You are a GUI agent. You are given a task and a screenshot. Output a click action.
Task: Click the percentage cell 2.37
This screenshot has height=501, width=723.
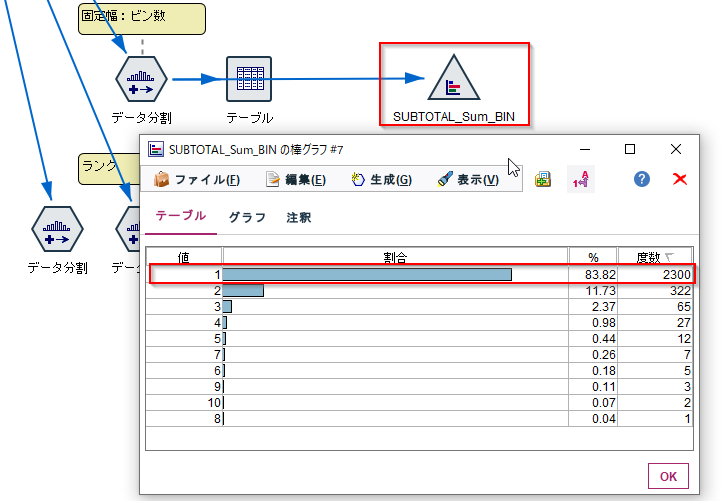(x=593, y=306)
